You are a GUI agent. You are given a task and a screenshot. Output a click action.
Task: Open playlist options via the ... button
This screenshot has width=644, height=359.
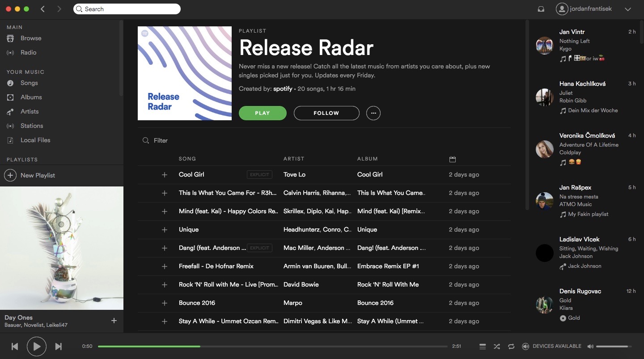373,113
